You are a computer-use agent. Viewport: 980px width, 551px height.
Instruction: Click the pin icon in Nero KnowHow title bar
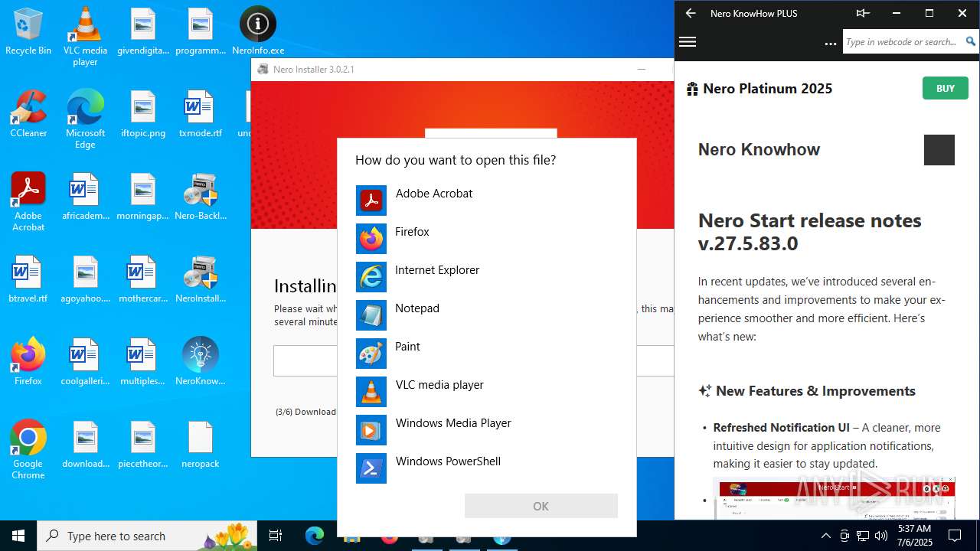(x=863, y=13)
